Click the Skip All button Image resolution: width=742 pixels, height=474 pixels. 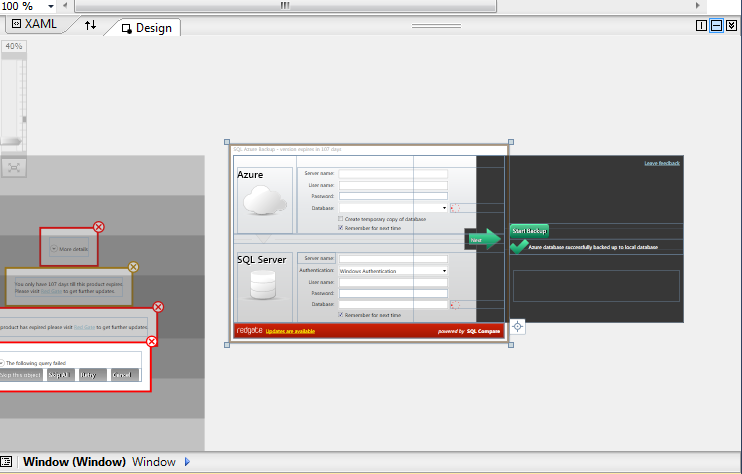coord(59,375)
